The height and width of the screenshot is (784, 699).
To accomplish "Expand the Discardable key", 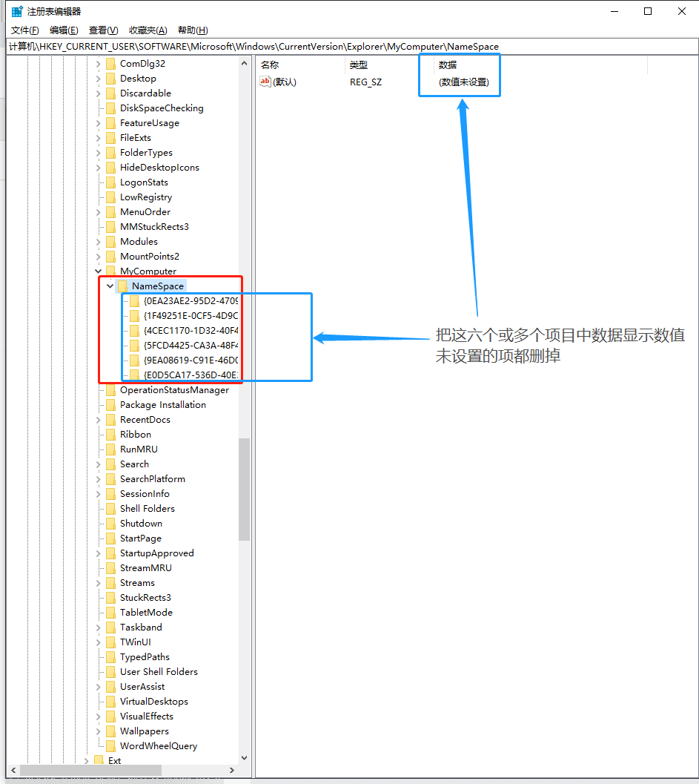I will coord(99,93).
